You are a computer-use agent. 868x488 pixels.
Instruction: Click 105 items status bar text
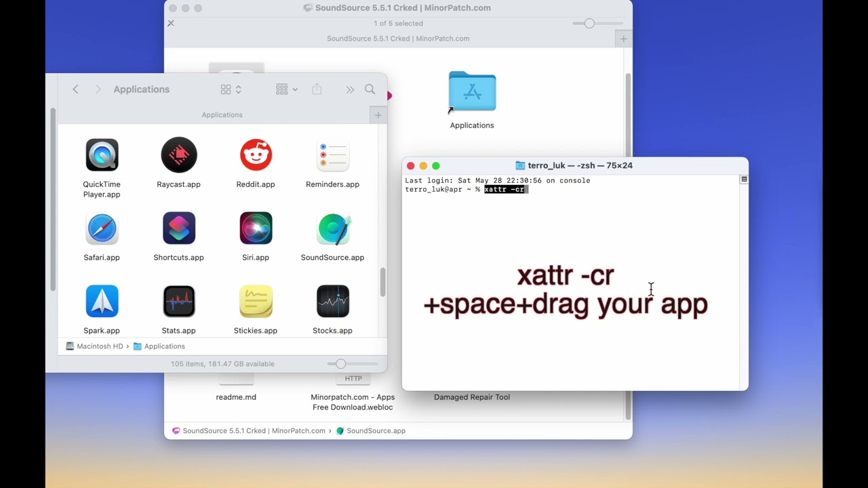[222, 364]
